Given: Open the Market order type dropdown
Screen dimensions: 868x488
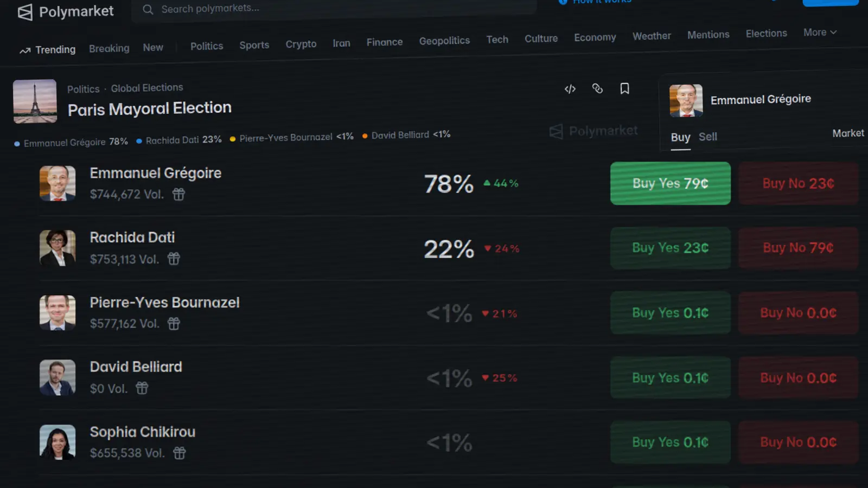Looking at the screenshot, I should click(x=848, y=133).
